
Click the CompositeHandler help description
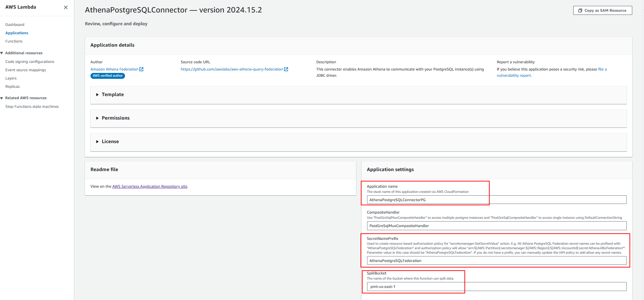(x=494, y=218)
